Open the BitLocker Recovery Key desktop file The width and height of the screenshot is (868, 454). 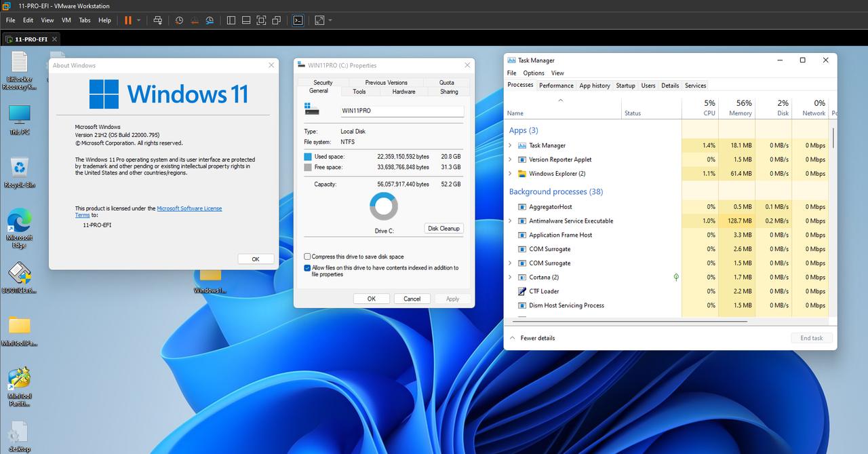point(20,71)
